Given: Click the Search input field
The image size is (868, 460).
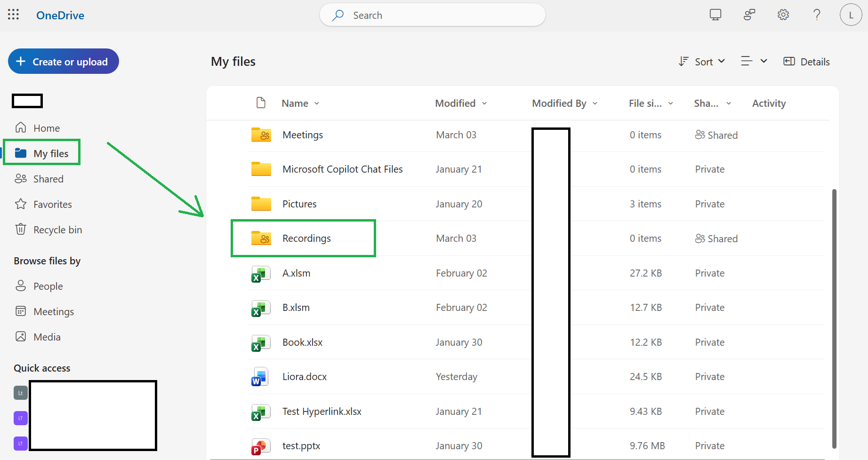Looking at the screenshot, I should [x=433, y=15].
